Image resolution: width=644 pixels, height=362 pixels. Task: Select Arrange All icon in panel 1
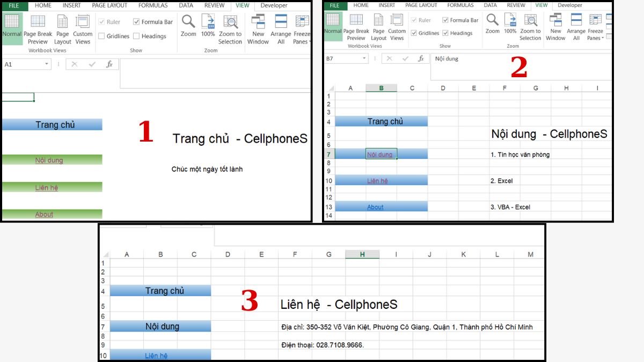281,22
